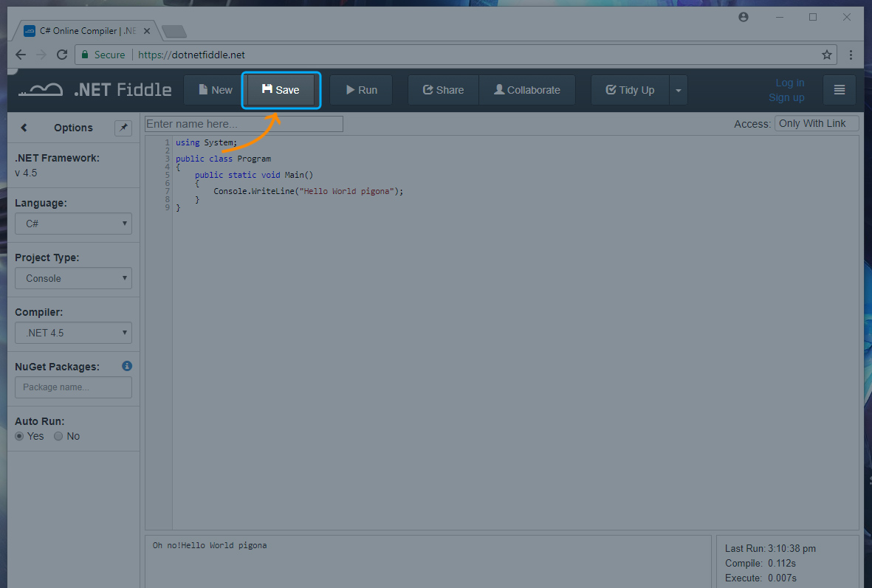The height and width of the screenshot is (588, 872).
Task: Open the Chrome three-dot menu
Action: click(x=851, y=55)
